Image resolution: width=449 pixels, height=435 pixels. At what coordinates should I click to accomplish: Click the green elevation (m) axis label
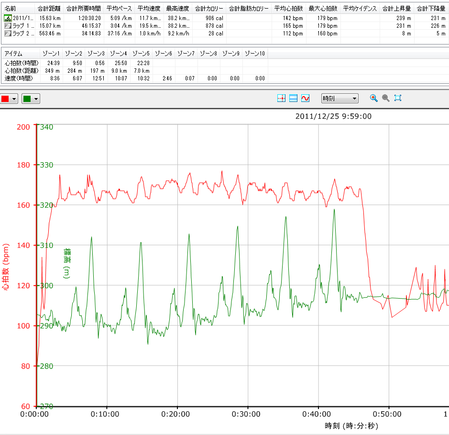click(x=67, y=263)
